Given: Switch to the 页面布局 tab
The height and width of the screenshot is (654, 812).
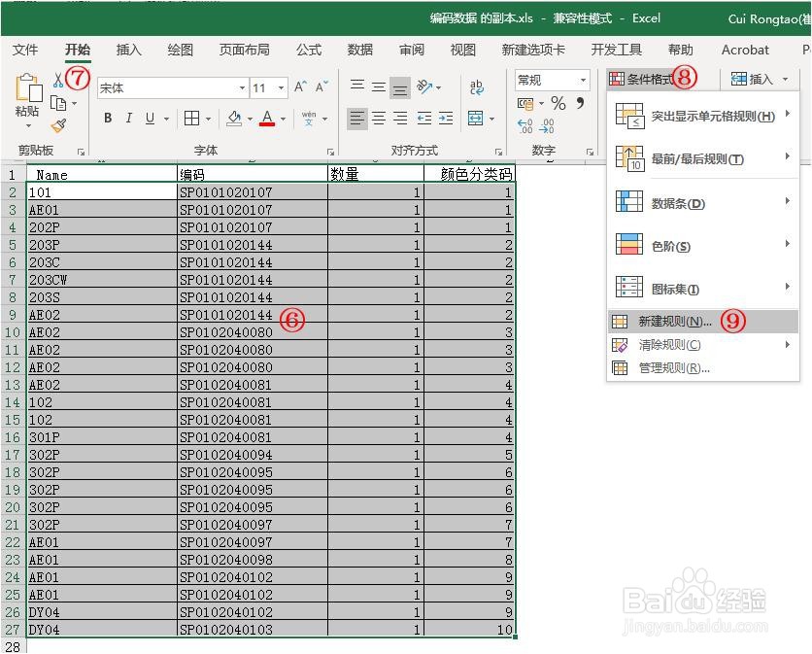Looking at the screenshot, I should (x=245, y=50).
